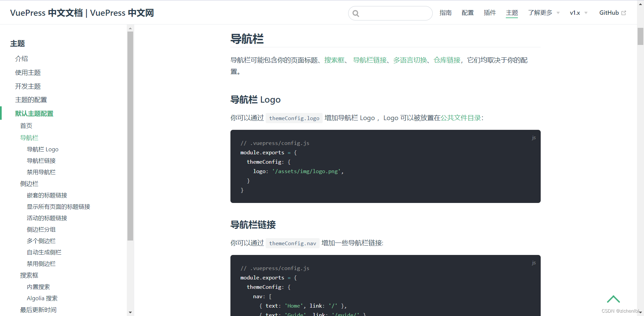This screenshot has width=644, height=316.
Task: Click the '/assets/img/logo.png' code string
Action: pyautogui.click(x=307, y=171)
